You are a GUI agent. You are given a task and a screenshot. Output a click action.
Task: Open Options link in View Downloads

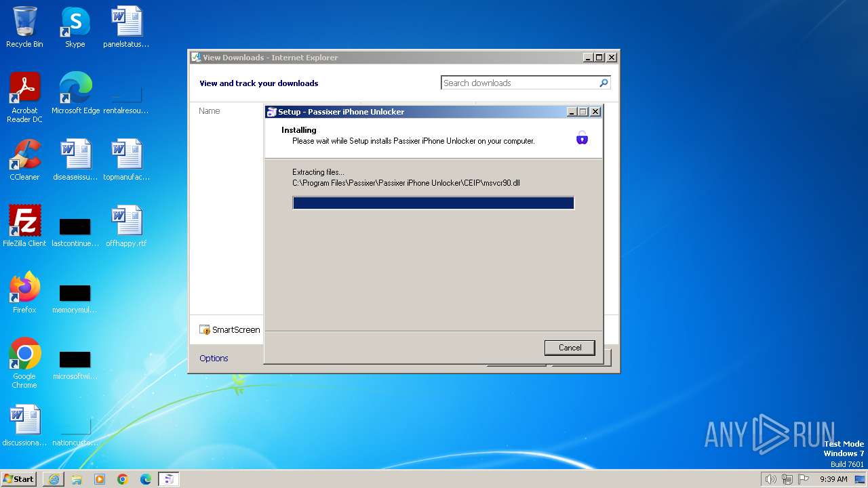[x=214, y=358]
